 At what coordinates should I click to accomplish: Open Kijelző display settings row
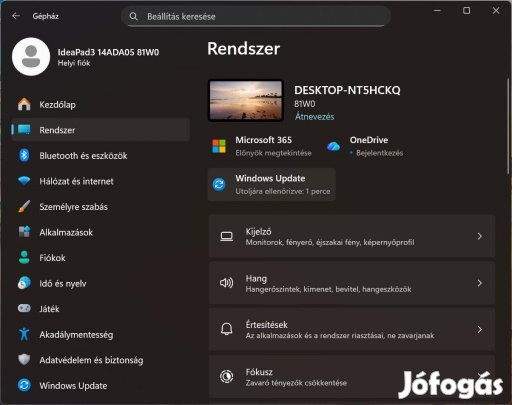(x=352, y=236)
